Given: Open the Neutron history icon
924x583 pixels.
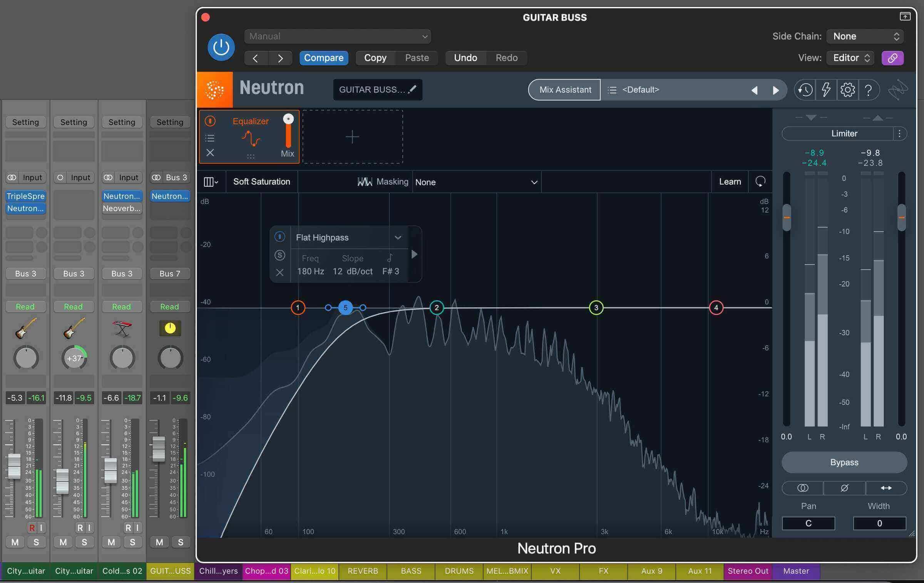Looking at the screenshot, I should click(x=805, y=90).
